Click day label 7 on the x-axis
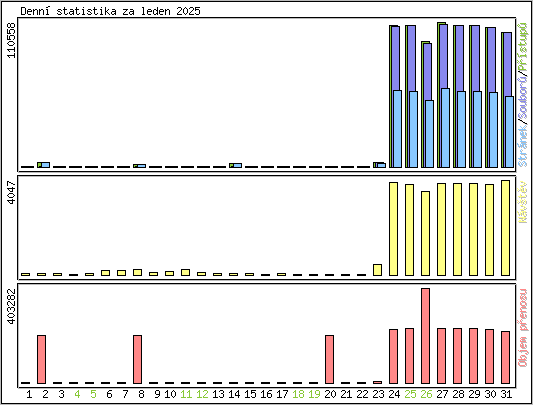Image resolution: width=533 pixels, height=405 pixels. click(125, 394)
